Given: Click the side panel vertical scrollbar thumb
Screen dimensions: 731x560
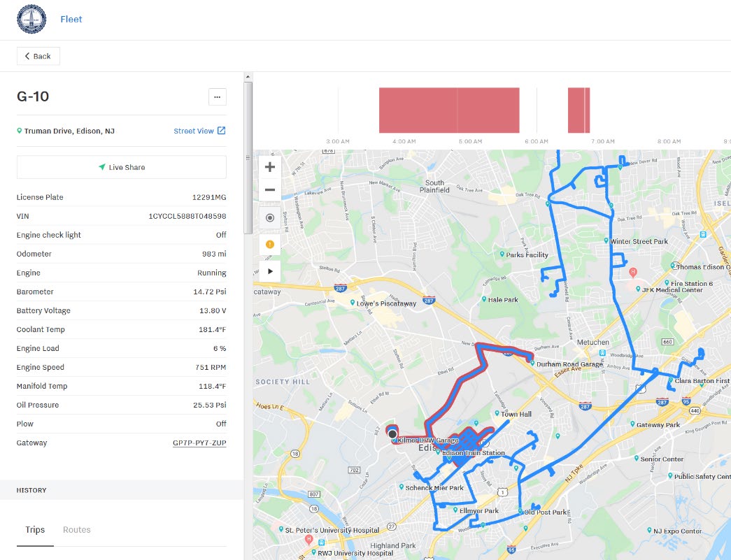Looking at the screenshot, I should (x=248, y=159).
